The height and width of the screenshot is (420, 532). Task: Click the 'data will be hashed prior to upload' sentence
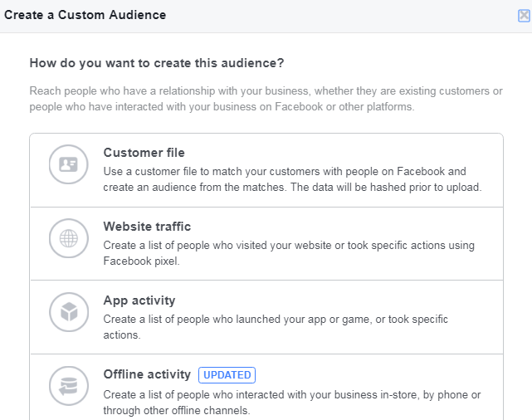click(386, 188)
